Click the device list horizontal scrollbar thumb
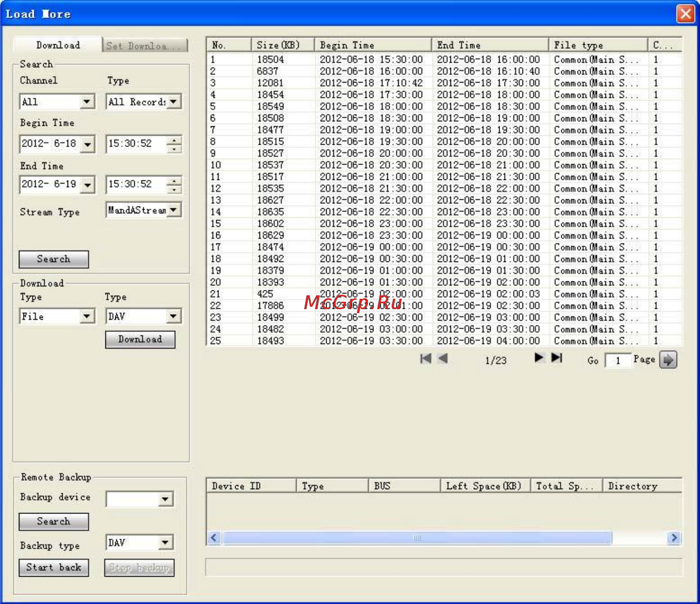Image resolution: width=700 pixels, height=604 pixels. [417, 538]
